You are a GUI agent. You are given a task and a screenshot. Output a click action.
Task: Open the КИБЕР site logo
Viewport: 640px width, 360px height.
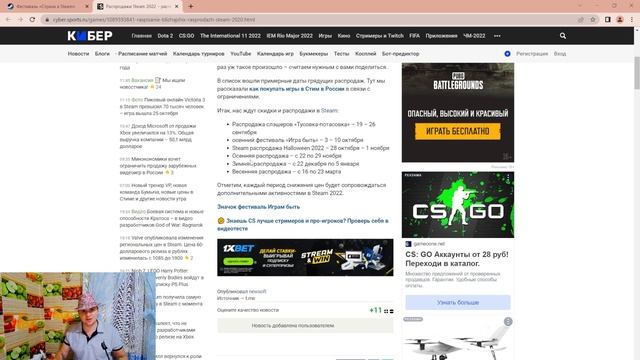(x=90, y=36)
